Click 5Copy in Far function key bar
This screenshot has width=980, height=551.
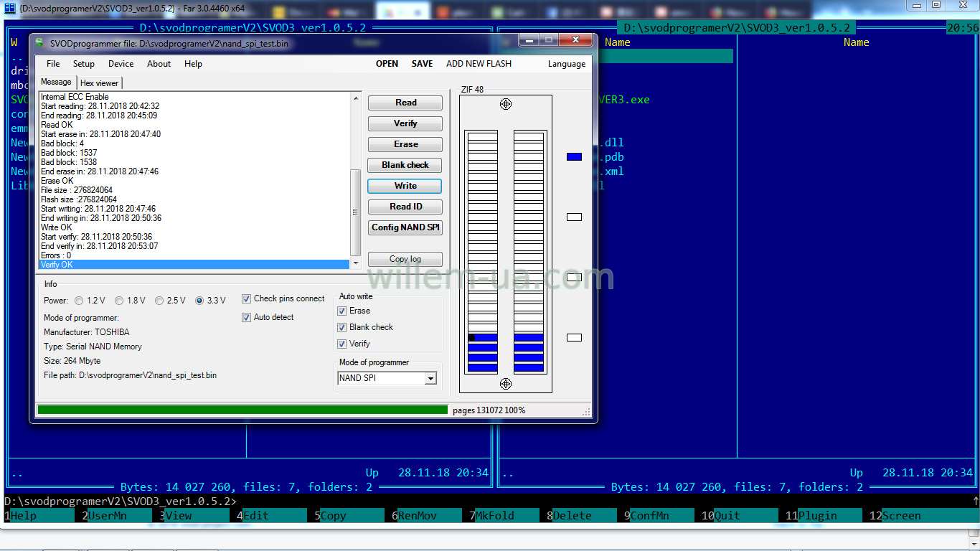click(350, 515)
